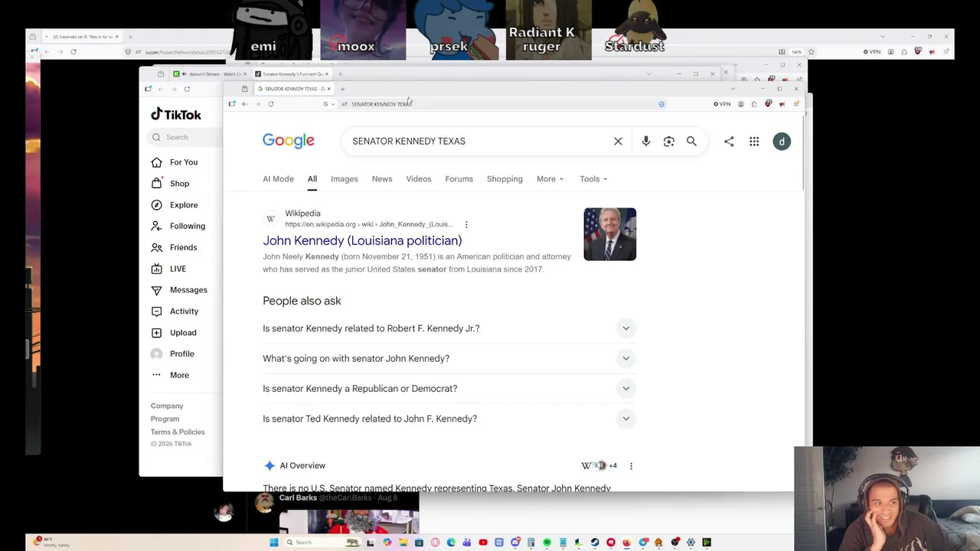Open the Google apps grid
This screenshot has width=980, height=551.
[754, 141]
